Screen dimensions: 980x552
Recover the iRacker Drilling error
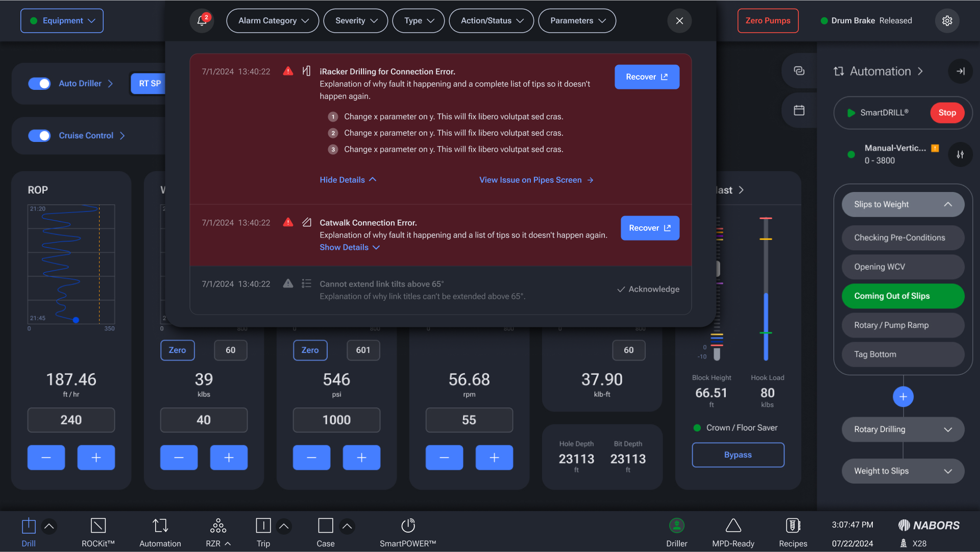pos(647,77)
